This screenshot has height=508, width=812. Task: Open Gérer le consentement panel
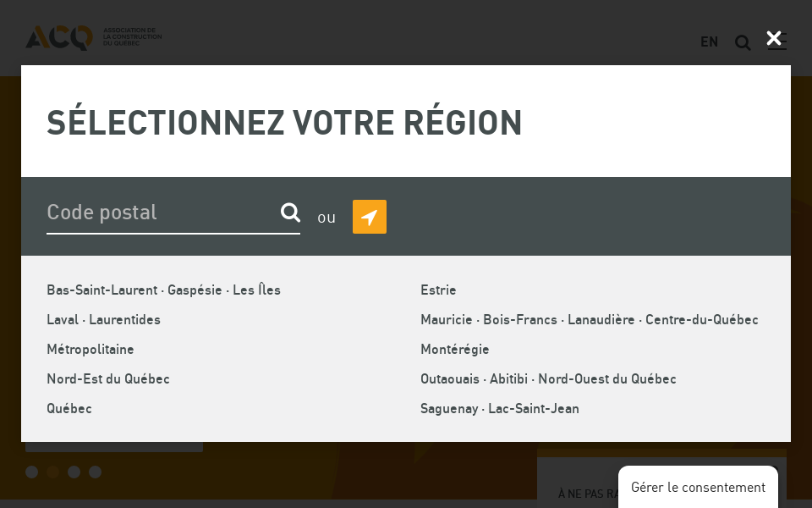coord(698,488)
